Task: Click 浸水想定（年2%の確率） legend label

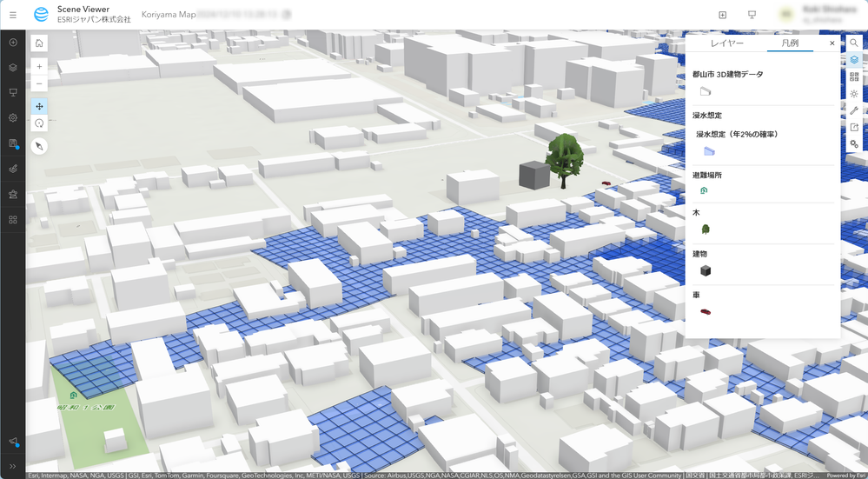Action: [737, 134]
